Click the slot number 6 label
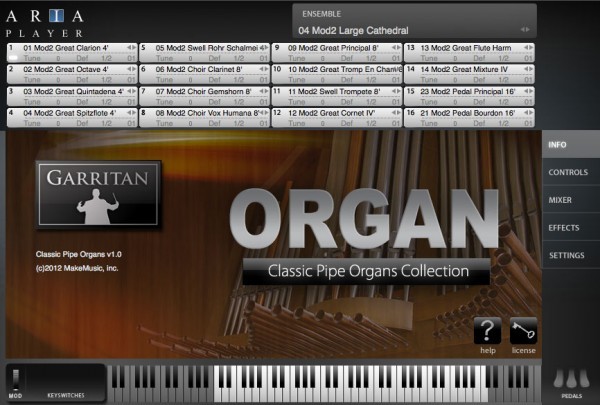600x405 pixels. [x=143, y=69]
